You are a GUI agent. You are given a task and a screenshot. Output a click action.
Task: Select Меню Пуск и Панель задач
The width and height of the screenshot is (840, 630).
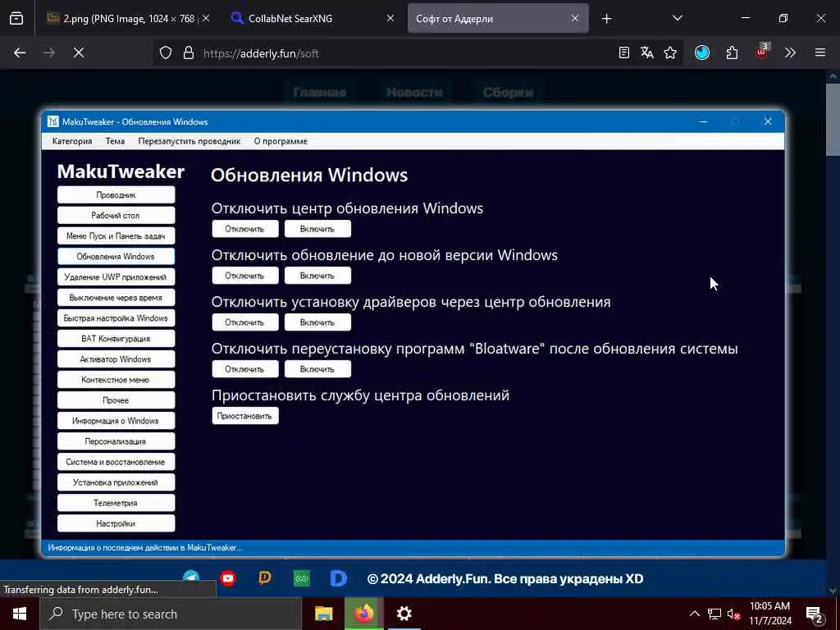[x=116, y=235]
